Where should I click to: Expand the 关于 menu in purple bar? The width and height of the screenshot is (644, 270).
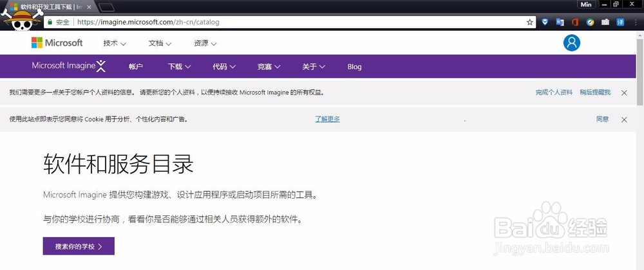click(314, 66)
